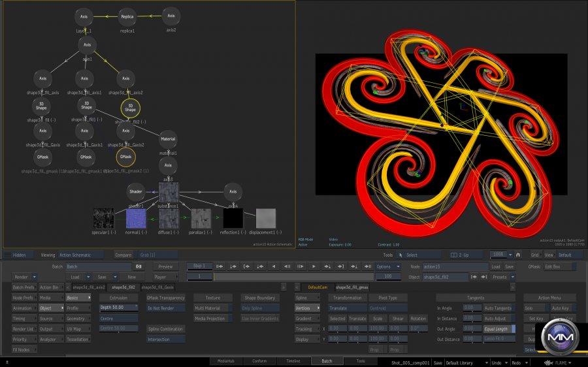
Task: Click the Preview button
Action: pos(166,266)
